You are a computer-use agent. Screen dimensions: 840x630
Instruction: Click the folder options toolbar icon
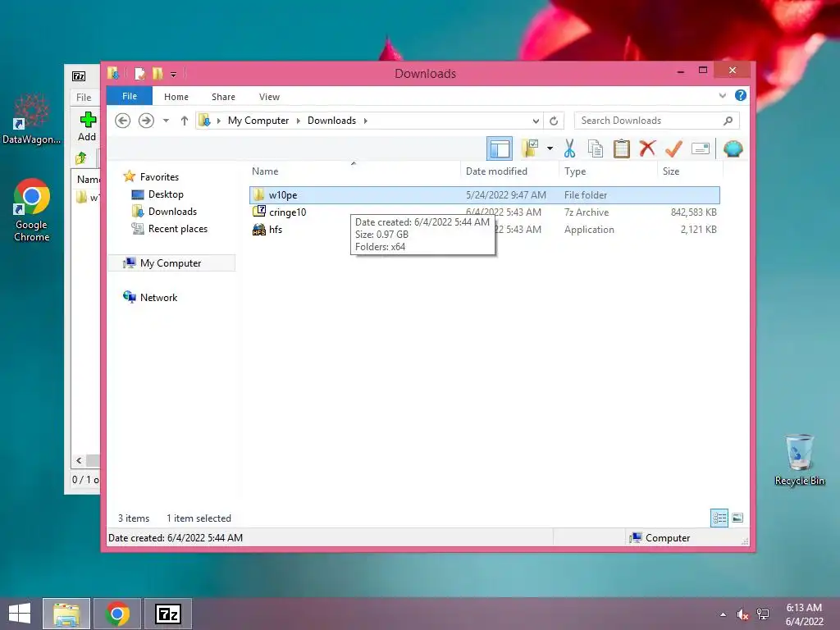click(530, 148)
